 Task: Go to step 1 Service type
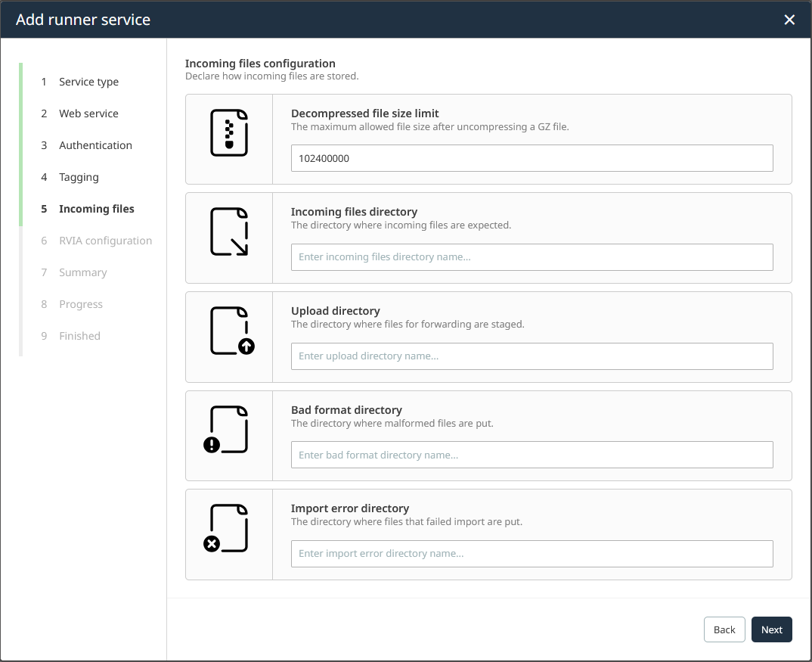pyautogui.click(x=88, y=82)
